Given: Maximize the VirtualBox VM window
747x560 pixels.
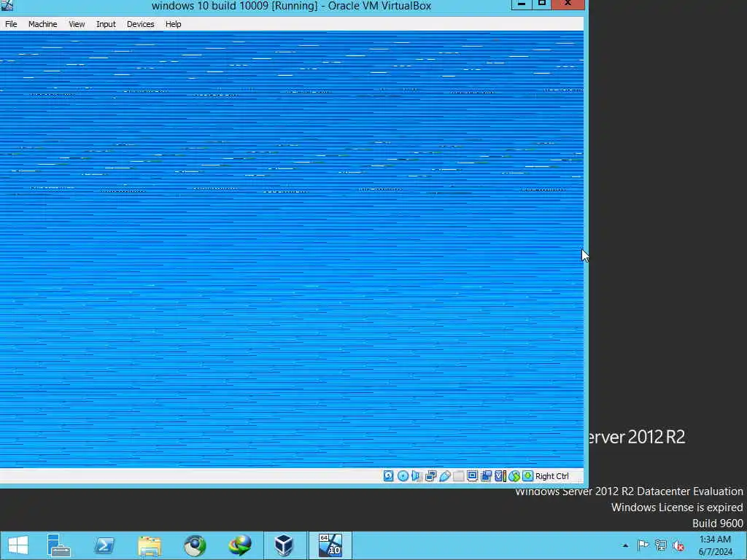Looking at the screenshot, I should [x=541, y=4].
